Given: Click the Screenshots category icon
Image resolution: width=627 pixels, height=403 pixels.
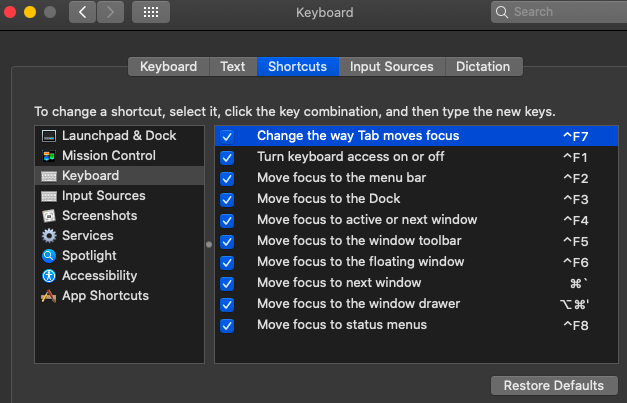Looking at the screenshot, I should pyautogui.click(x=49, y=215).
